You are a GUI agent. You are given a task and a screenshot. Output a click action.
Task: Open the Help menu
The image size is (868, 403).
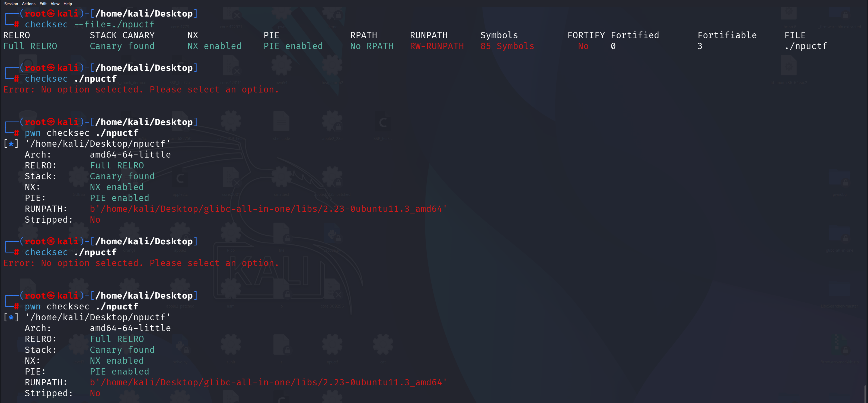(x=68, y=4)
